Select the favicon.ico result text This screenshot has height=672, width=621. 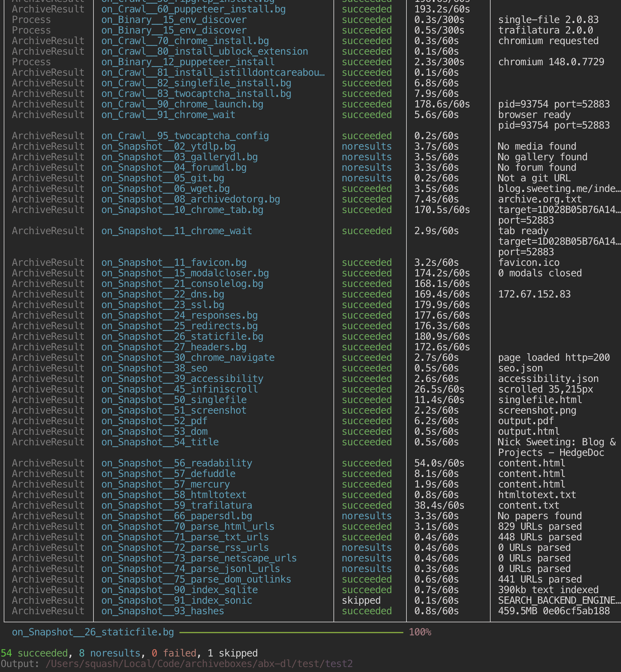[528, 262]
